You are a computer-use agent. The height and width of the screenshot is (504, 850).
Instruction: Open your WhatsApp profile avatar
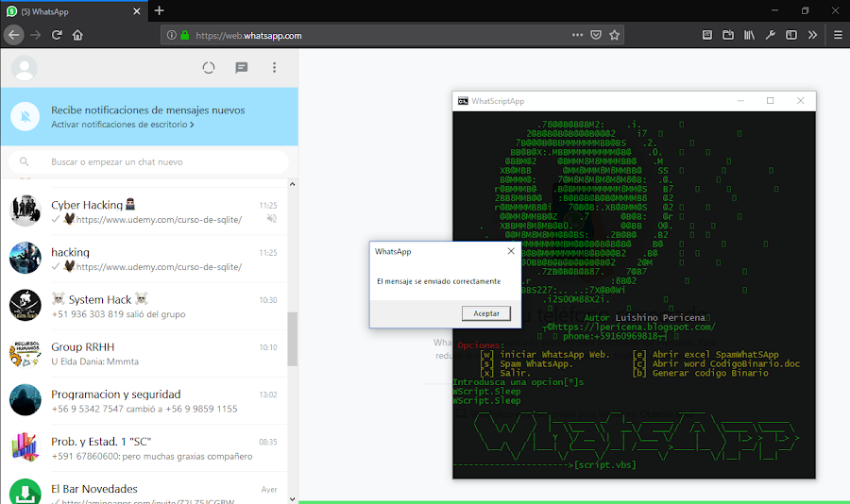point(25,68)
